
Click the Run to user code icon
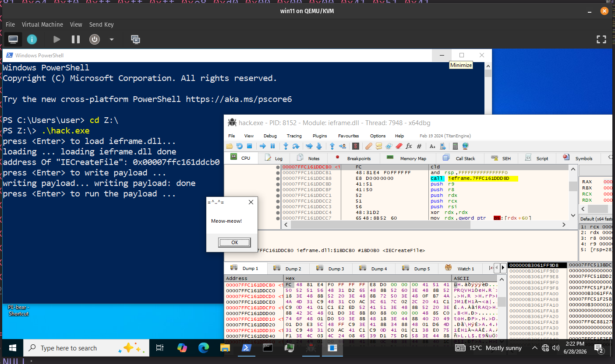[343, 146]
